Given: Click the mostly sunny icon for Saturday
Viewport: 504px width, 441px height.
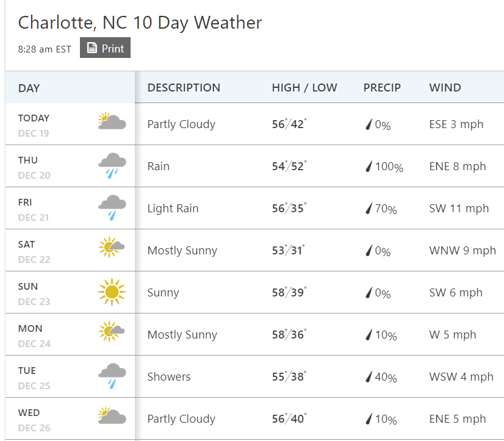Looking at the screenshot, I should [112, 247].
